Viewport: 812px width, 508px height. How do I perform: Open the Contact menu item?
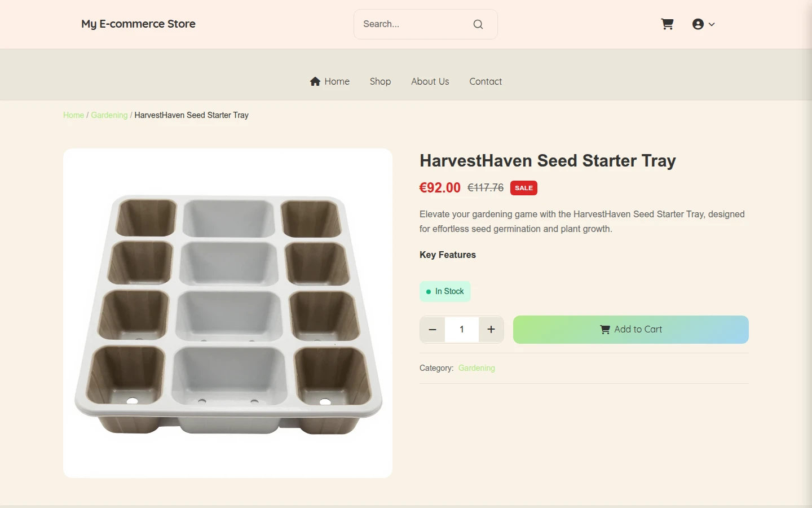[x=486, y=81]
